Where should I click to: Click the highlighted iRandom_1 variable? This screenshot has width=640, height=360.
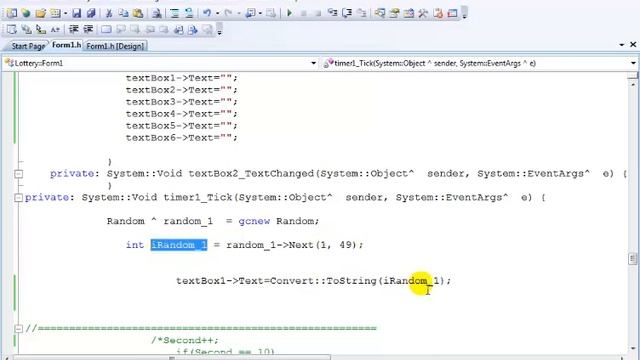point(179,244)
